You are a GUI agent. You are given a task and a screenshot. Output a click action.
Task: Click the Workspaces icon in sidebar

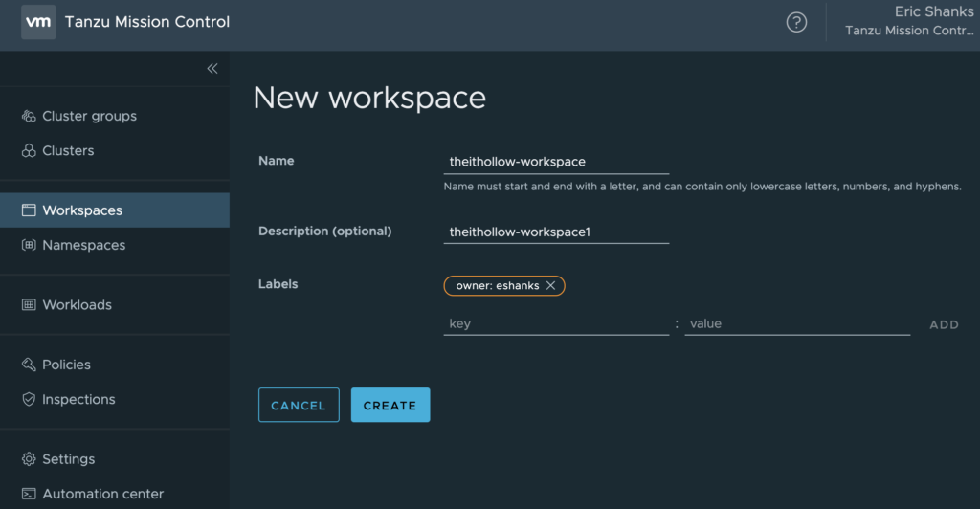pyautogui.click(x=29, y=210)
